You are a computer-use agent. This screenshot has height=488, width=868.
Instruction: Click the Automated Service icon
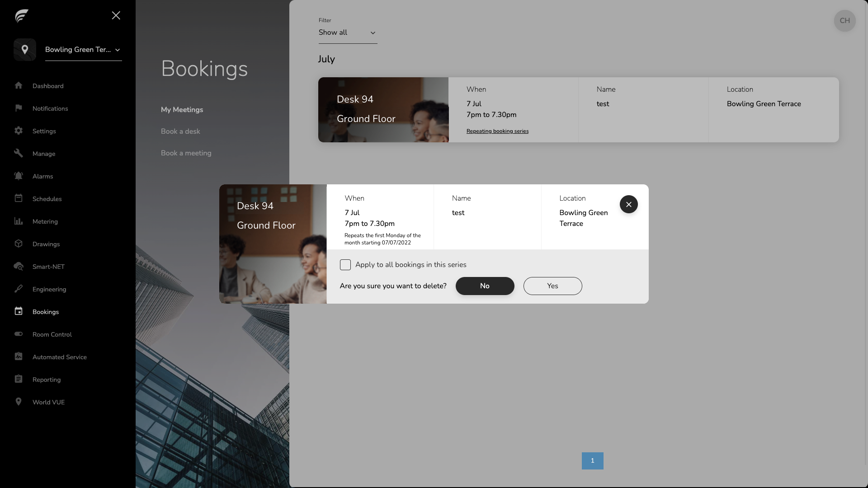(x=19, y=357)
